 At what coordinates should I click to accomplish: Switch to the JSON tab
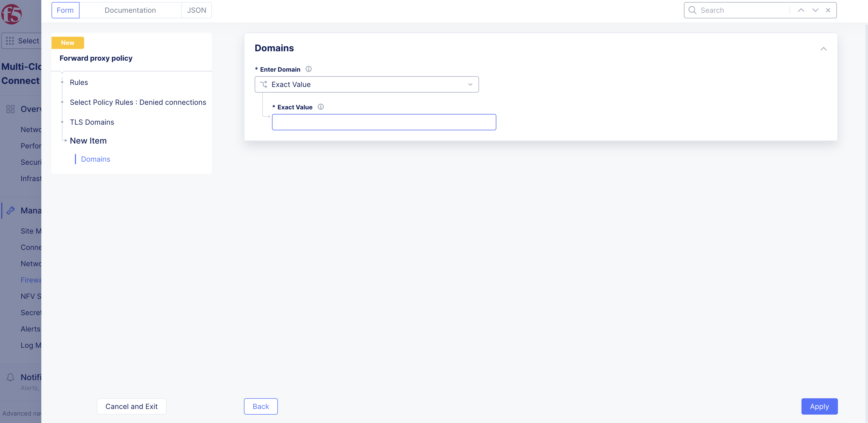tap(197, 10)
